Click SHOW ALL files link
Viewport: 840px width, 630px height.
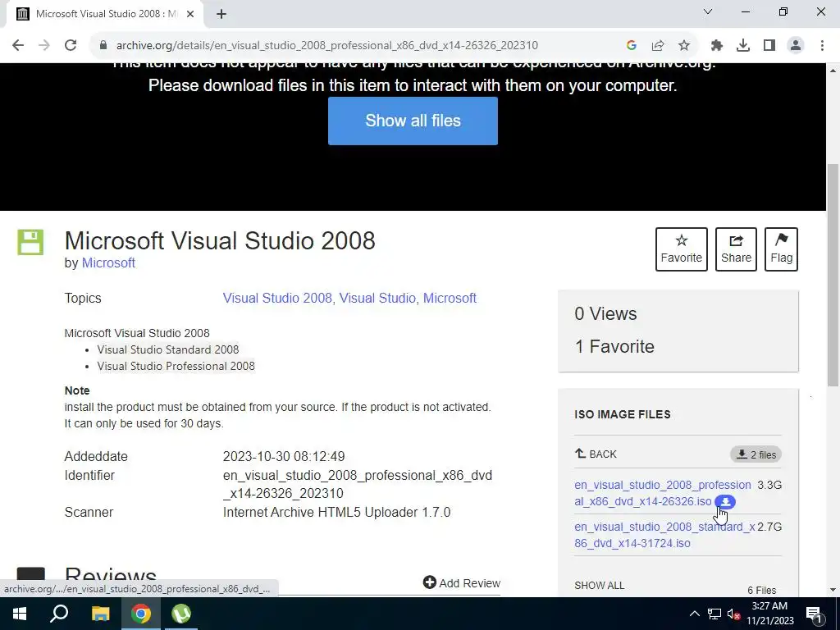(x=600, y=586)
